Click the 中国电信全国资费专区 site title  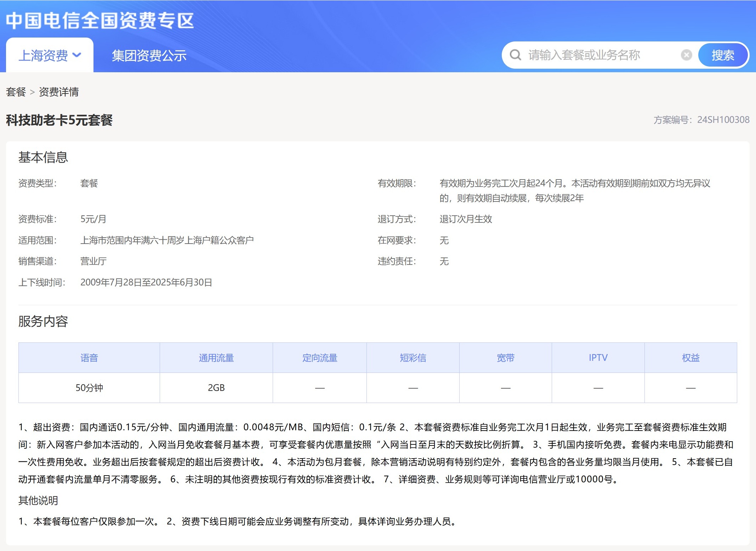click(100, 21)
